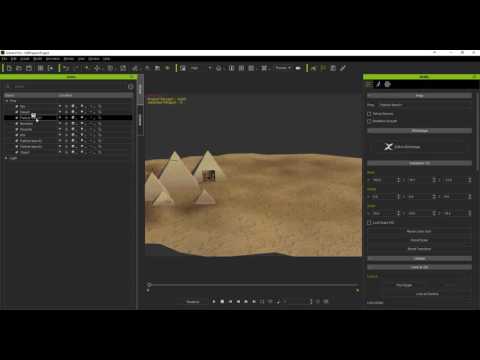Toggle the loop icon in the playback bar
Screen dimensions: 480x360
[262, 301]
